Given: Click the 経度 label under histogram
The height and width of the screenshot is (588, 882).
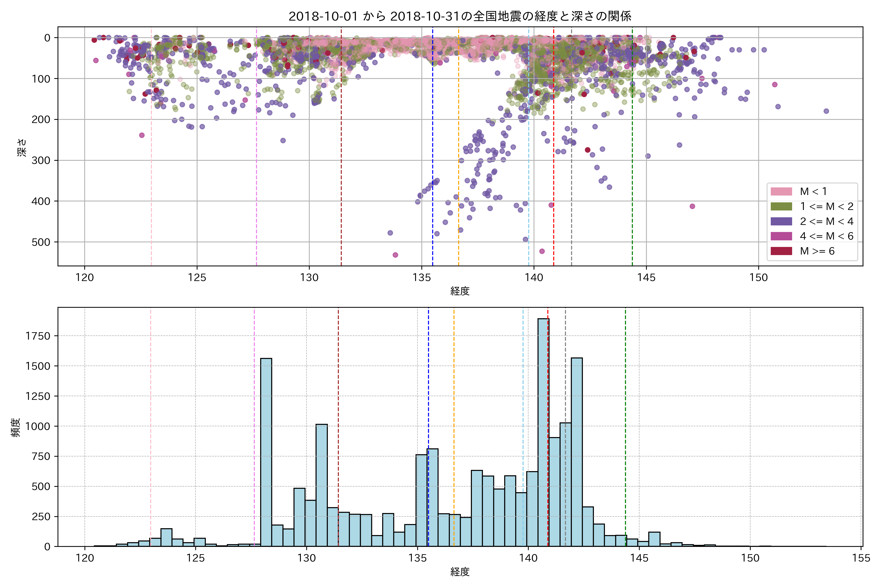Looking at the screenshot, I should point(460,572).
